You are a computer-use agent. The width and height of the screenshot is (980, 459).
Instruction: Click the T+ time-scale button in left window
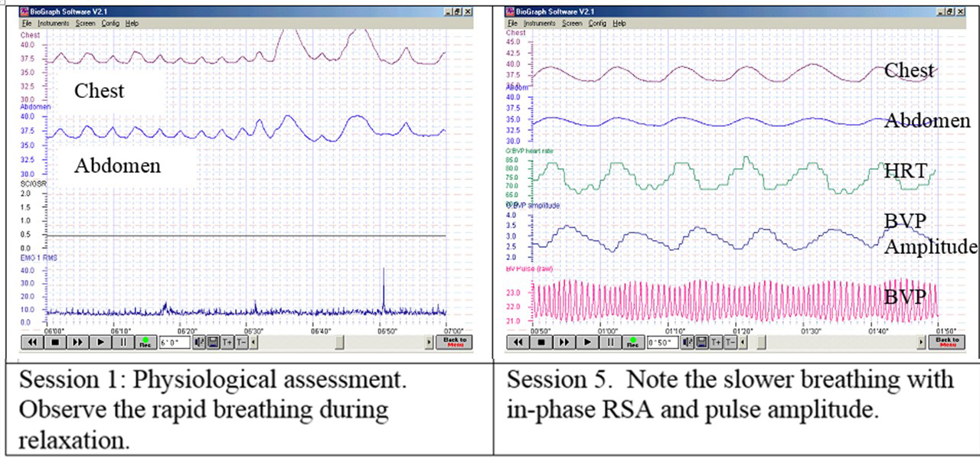[227, 343]
